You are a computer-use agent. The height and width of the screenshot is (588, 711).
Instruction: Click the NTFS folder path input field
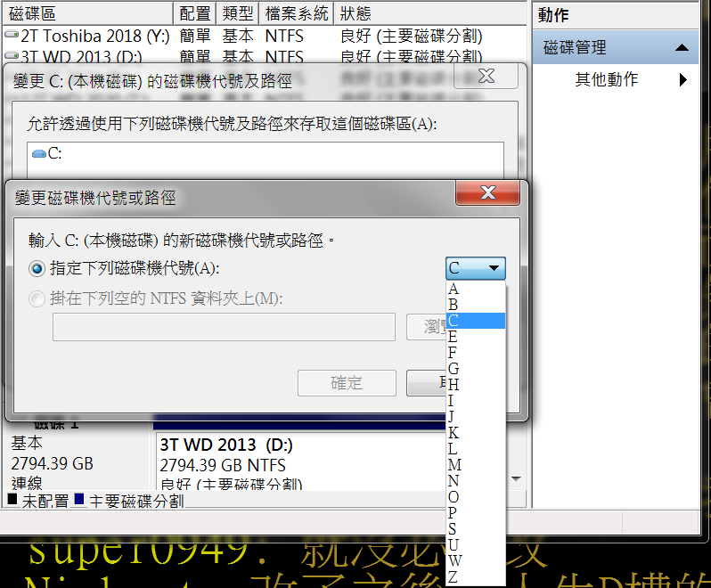pos(224,327)
